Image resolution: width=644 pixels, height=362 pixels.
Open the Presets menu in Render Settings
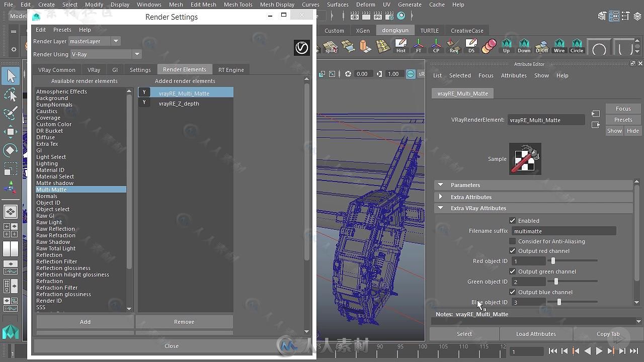pyautogui.click(x=62, y=30)
